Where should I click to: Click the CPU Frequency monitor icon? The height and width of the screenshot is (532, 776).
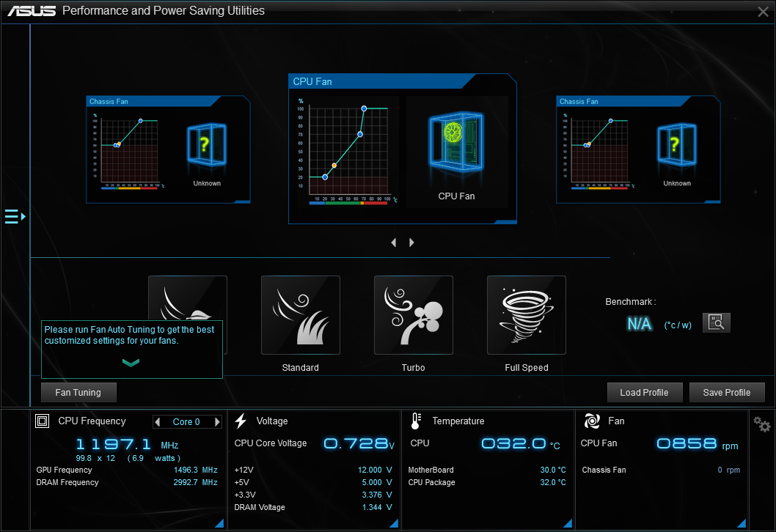(x=42, y=421)
